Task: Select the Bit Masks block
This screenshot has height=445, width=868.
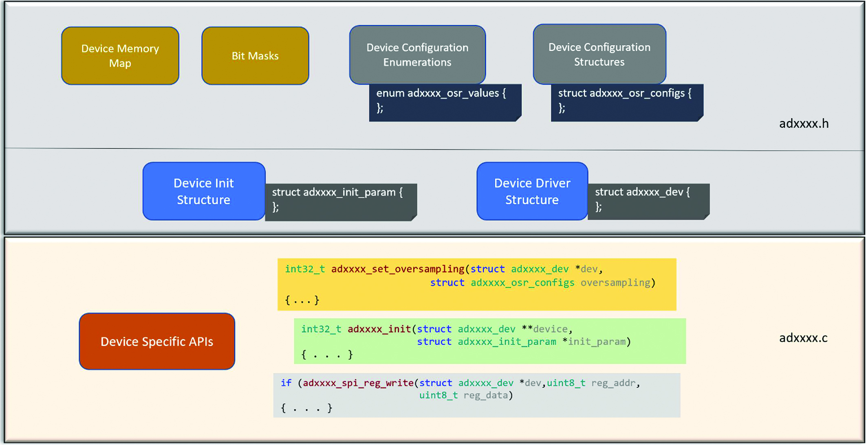Action: (x=255, y=56)
